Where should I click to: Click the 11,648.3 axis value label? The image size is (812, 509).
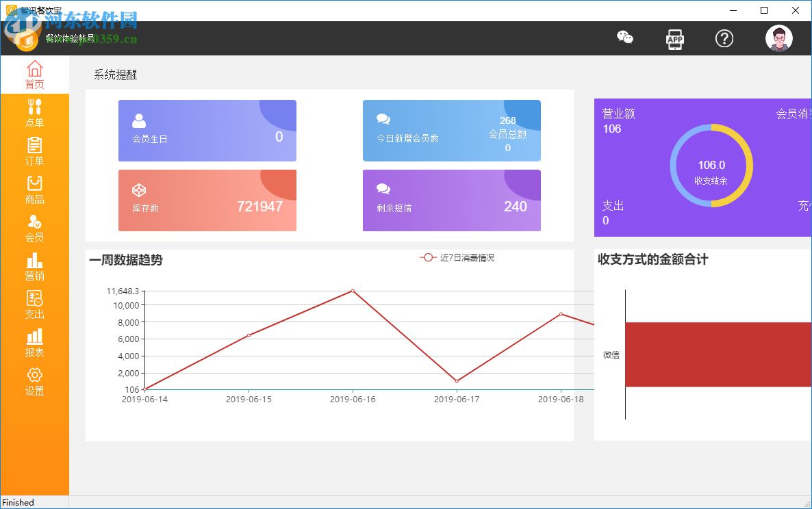(x=123, y=291)
